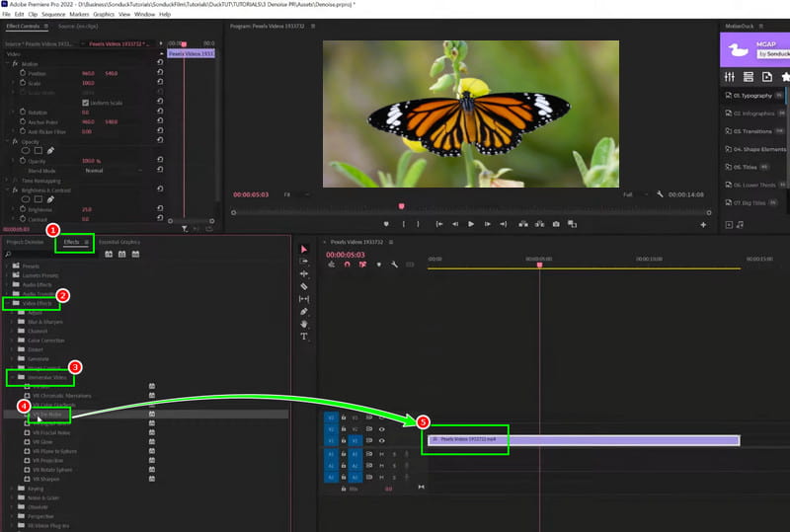
Task: Click the Program monitor playhead marker
Action: (x=402, y=206)
